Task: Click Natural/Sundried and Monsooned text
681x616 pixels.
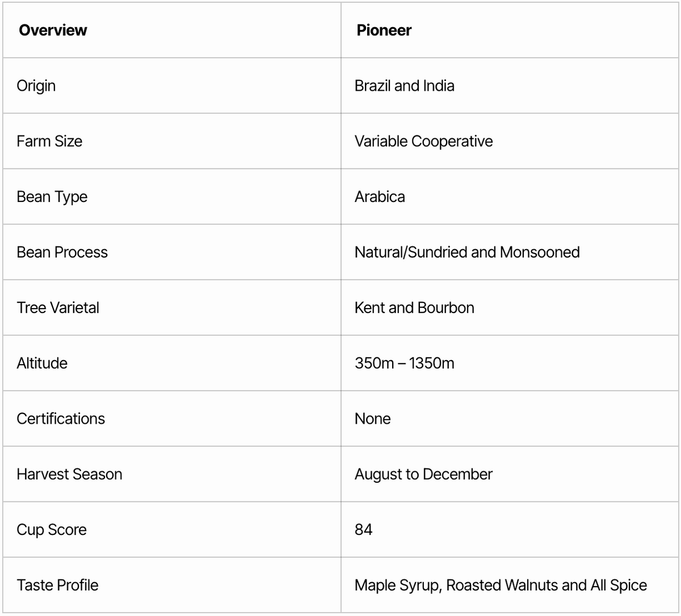Action: click(467, 252)
